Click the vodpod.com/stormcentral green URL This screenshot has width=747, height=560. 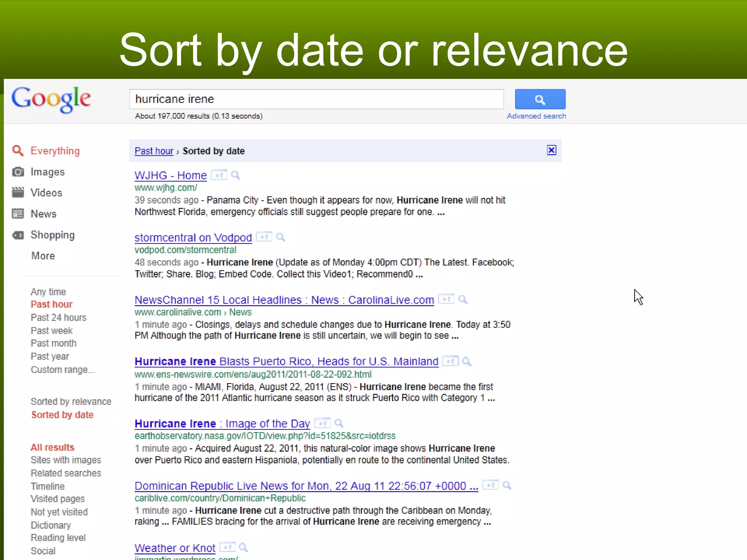pos(185,250)
